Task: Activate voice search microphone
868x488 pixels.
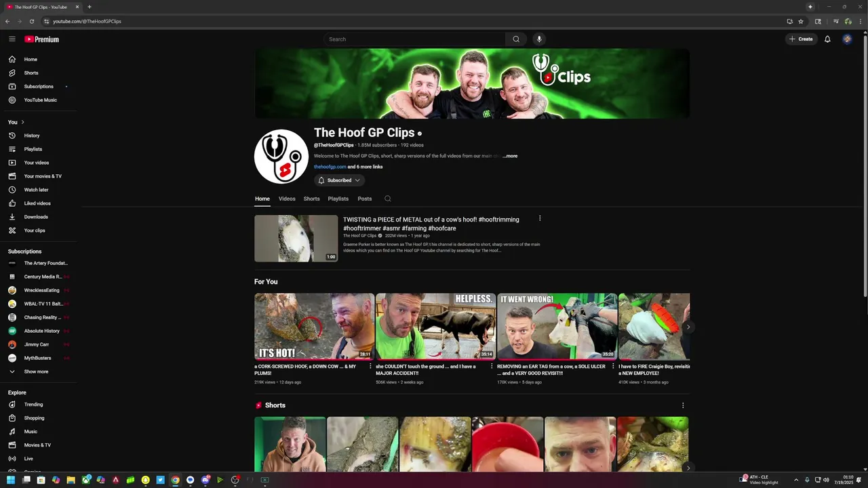Action: click(x=539, y=39)
